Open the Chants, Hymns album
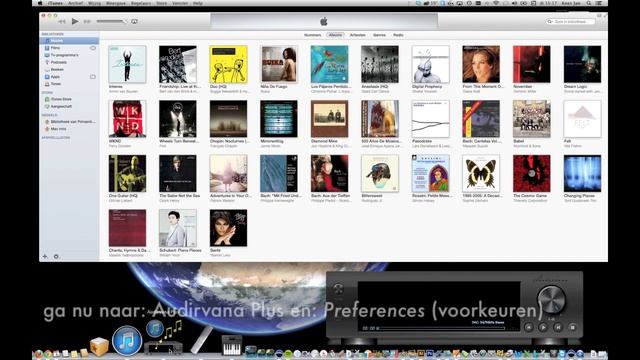The image size is (640, 360). coord(127,228)
